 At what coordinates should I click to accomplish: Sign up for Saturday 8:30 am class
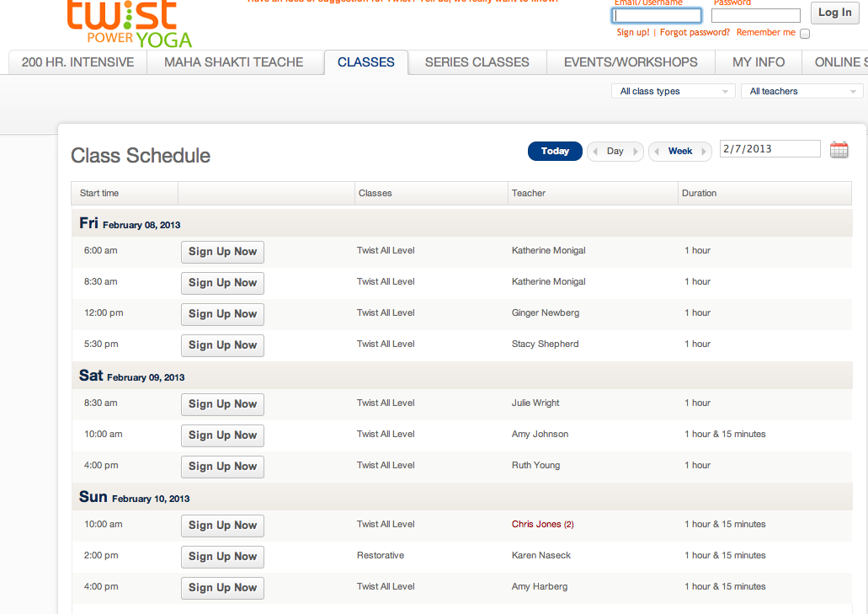click(x=222, y=404)
